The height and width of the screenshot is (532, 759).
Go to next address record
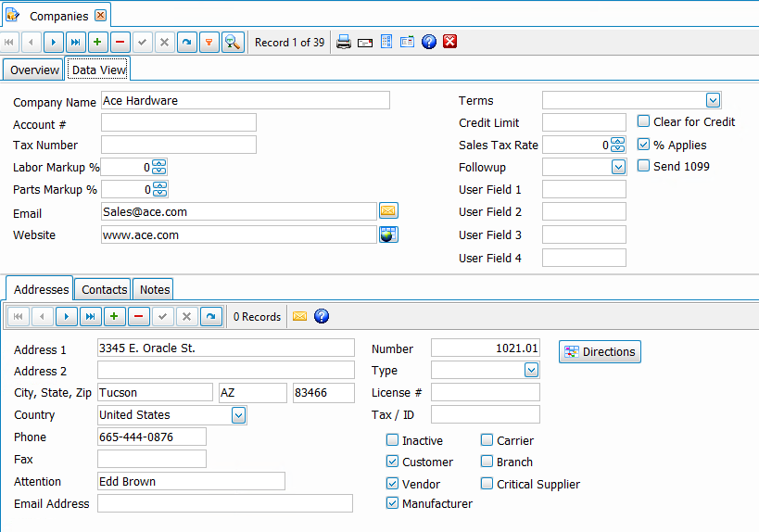point(67,317)
